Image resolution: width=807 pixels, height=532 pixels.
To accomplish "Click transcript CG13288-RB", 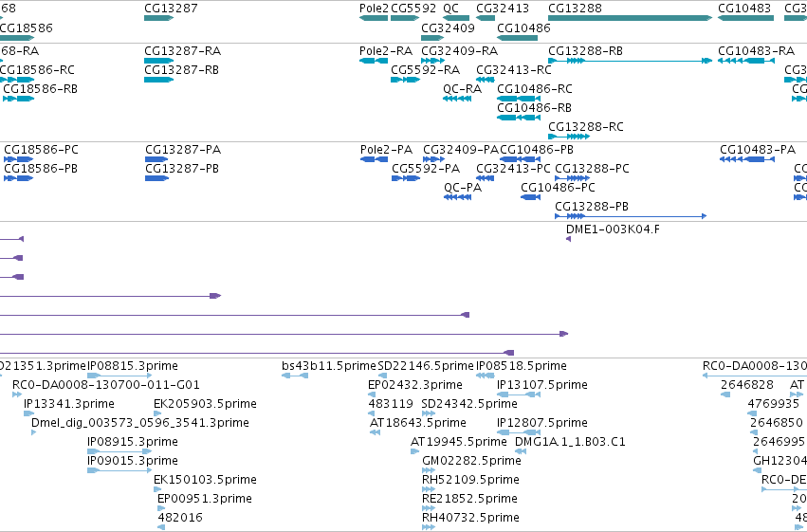I will tap(630, 61).
